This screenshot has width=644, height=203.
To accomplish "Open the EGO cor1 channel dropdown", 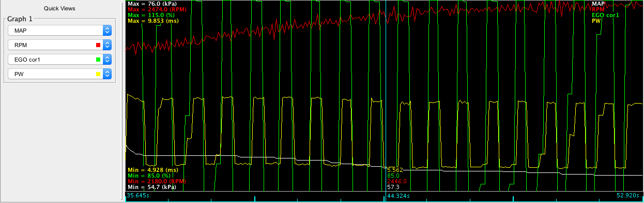I will coord(60,60).
